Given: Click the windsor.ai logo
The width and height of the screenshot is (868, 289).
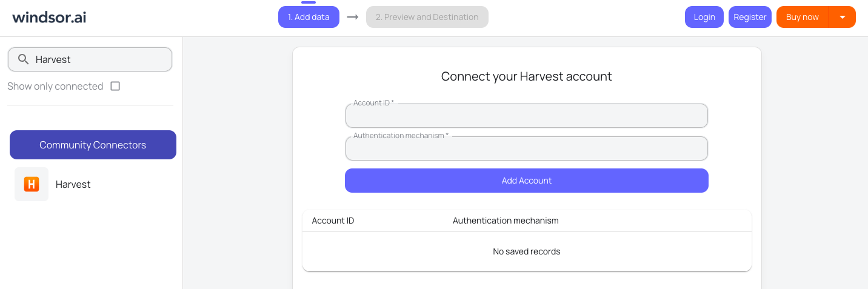Looking at the screenshot, I should click(49, 17).
